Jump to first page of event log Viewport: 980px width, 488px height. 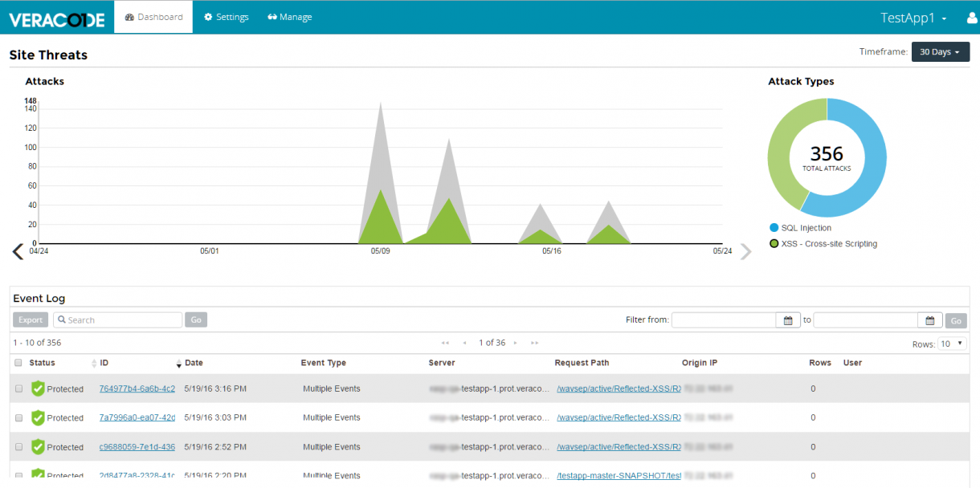click(x=445, y=343)
